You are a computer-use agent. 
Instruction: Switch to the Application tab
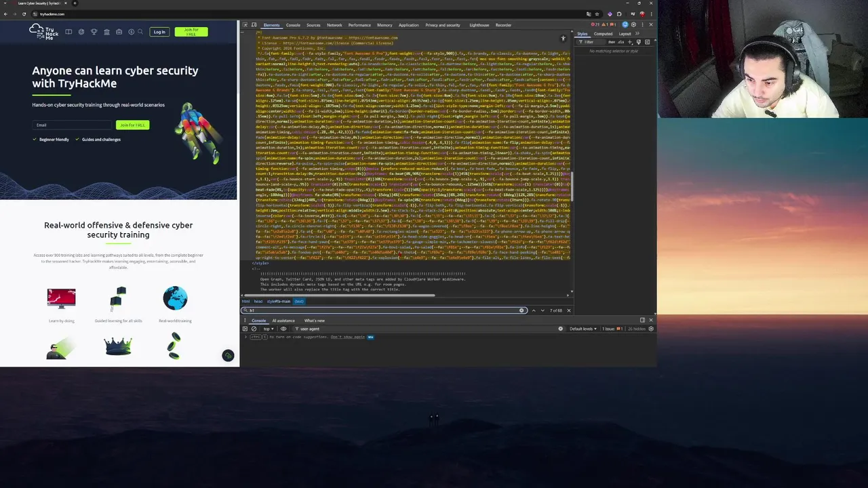[x=409, y=25]
